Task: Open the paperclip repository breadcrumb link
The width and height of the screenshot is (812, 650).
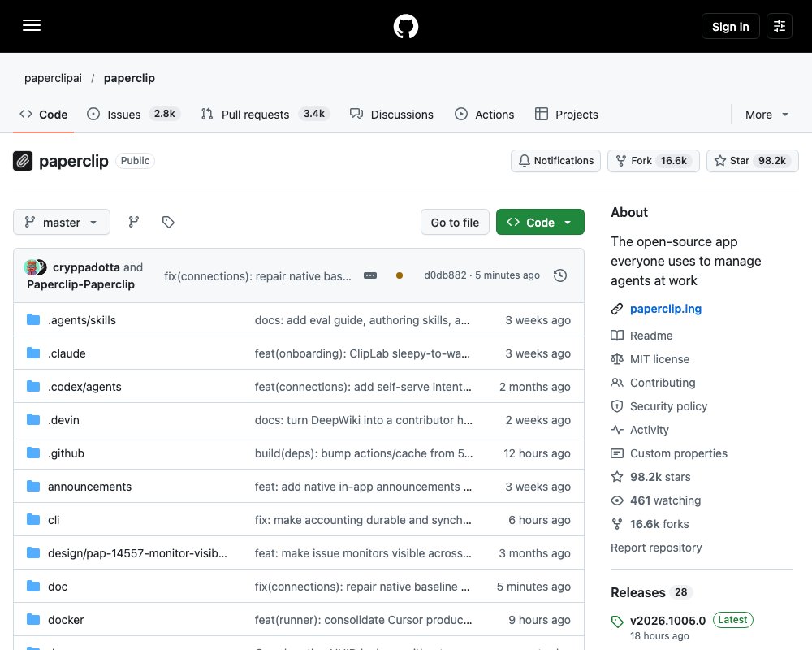Action: tap(129, 78)
